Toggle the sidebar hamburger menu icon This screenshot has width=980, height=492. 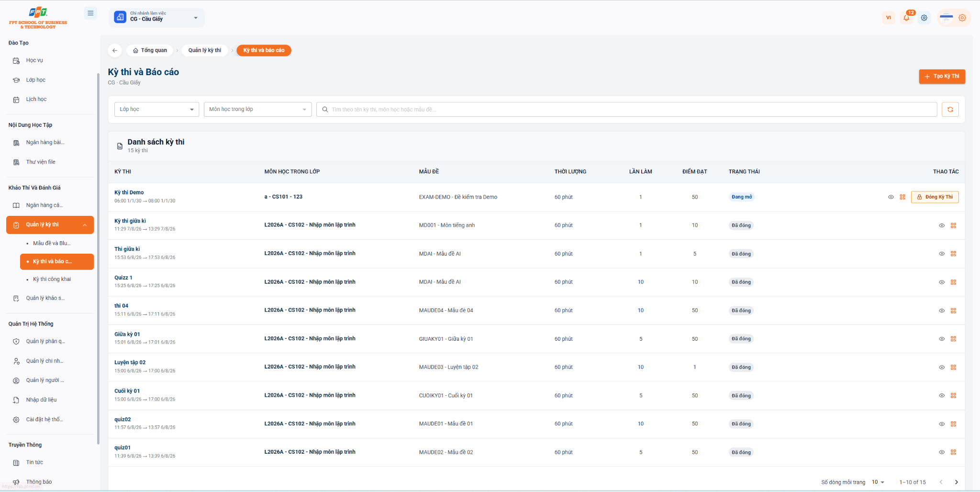pos(90,13)
